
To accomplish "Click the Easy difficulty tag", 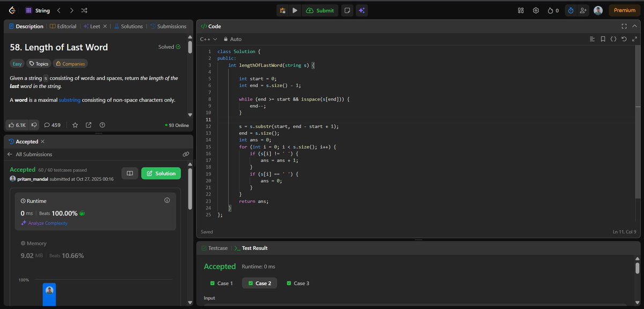I will (x=17, y=63).
